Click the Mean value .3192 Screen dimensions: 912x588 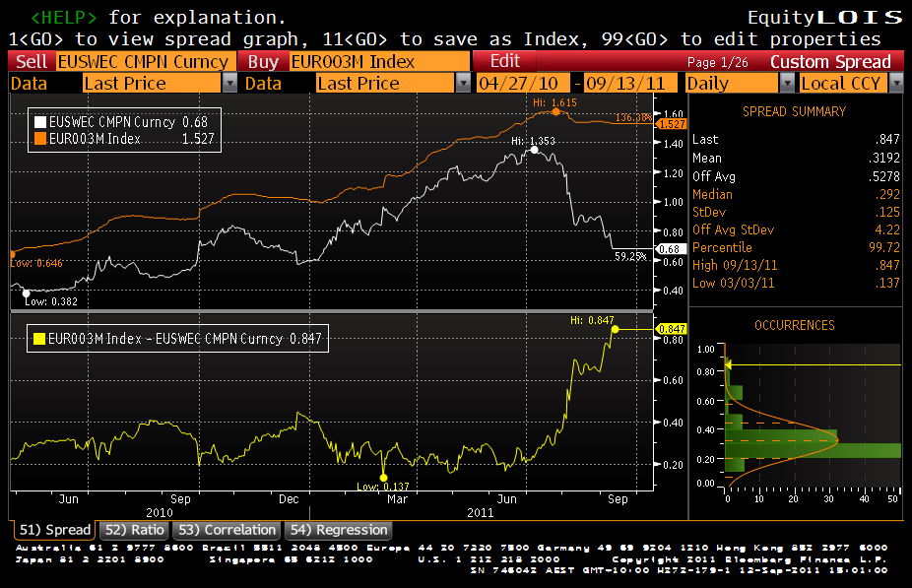[x=884, y=159]
